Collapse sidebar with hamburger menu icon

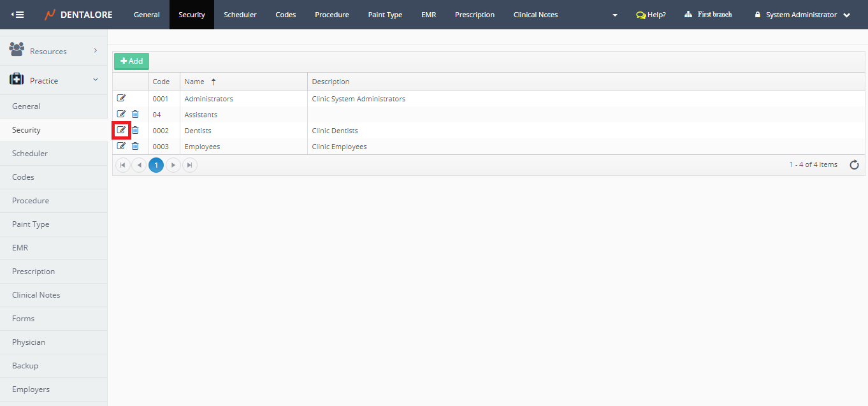point(18,15)
